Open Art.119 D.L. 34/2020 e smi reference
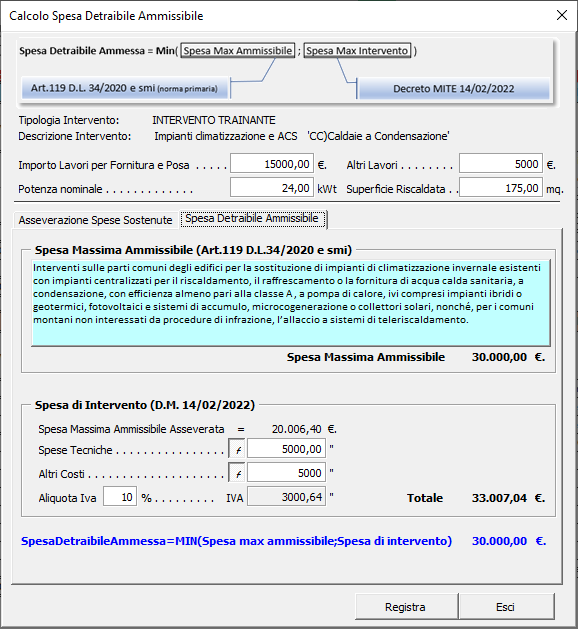The height and width of the screenshot is (629, 578). 125,88
